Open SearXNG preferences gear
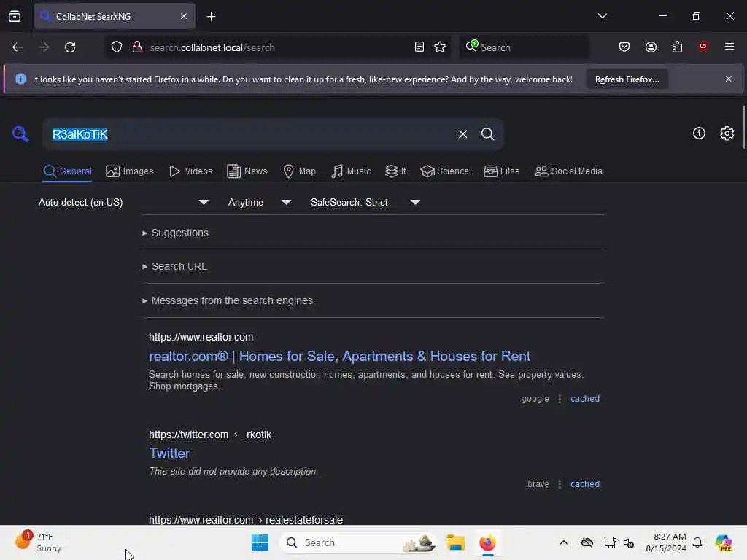 [x=727, y=133]
